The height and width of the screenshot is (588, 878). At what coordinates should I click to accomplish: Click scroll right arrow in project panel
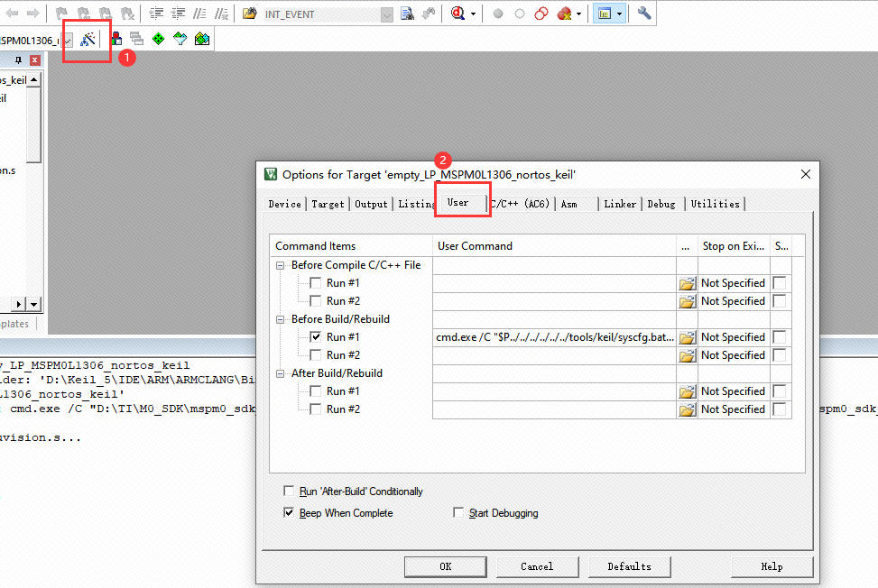[18, 304]
